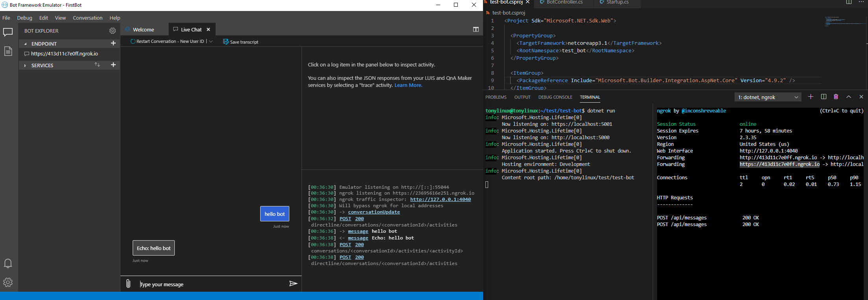
Task: Open VS Code editor more actions ellipsis
Action: [x=861, y=2]
